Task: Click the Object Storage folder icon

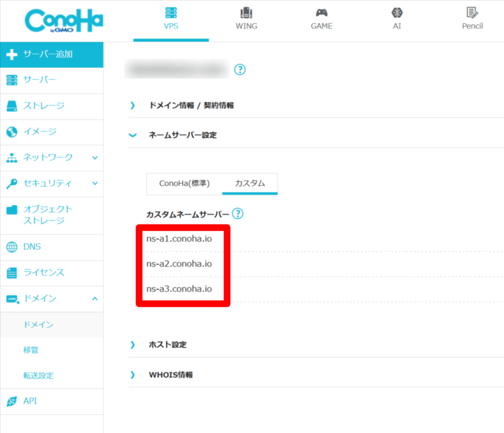Action: coord(11,210)
